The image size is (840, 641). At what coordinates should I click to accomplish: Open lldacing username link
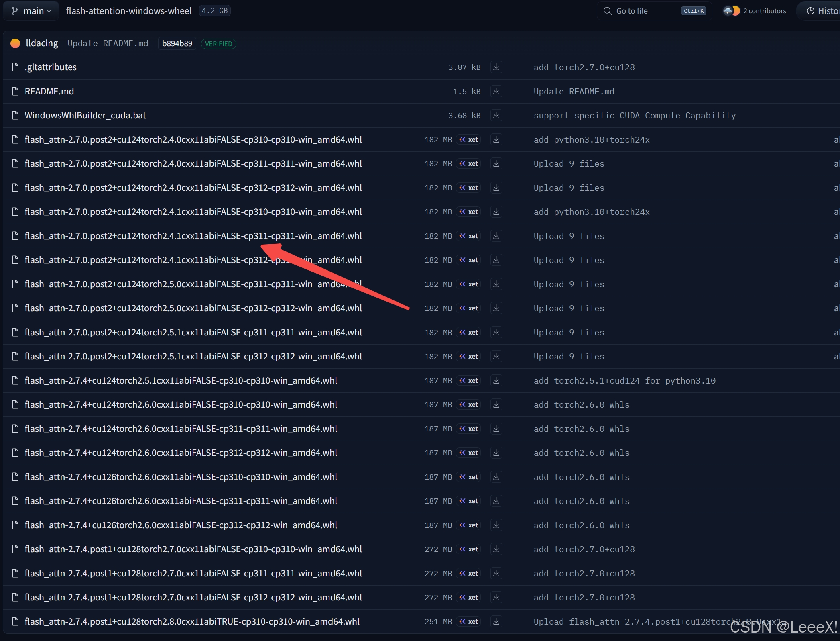42,43
